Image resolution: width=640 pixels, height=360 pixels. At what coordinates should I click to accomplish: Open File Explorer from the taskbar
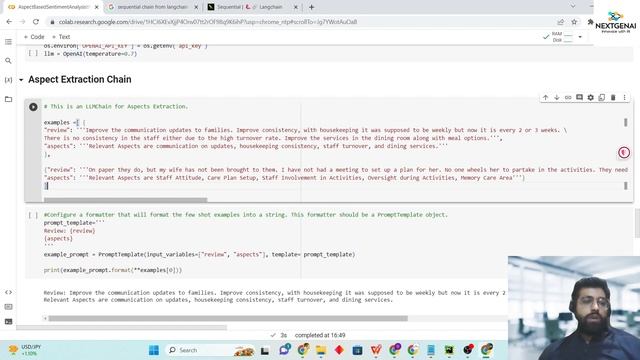(x=321, y=350)
